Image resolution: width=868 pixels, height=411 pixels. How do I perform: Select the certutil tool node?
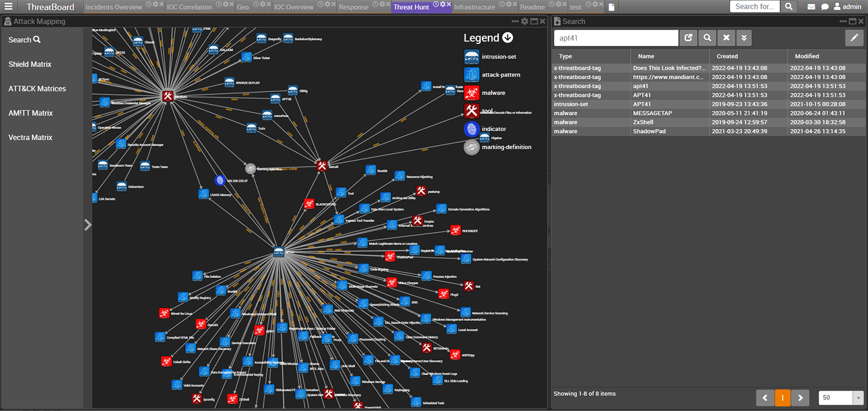click(x=322, y=166)
